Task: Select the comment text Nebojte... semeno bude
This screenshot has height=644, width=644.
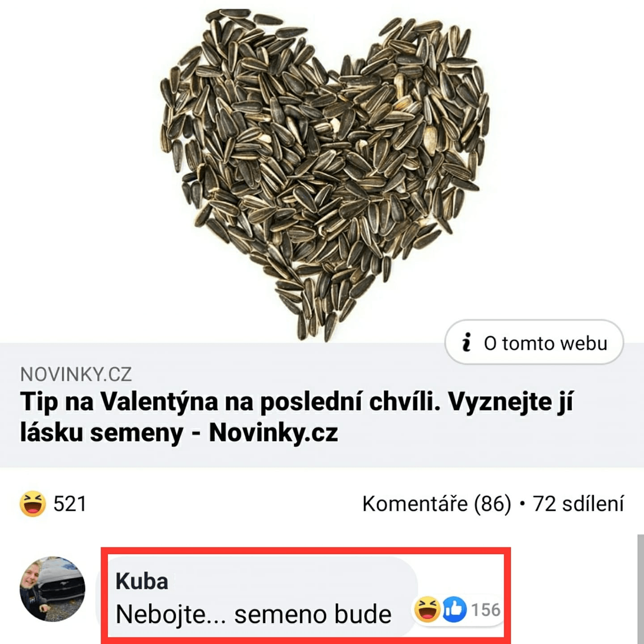Action: [x=254, y=614]
